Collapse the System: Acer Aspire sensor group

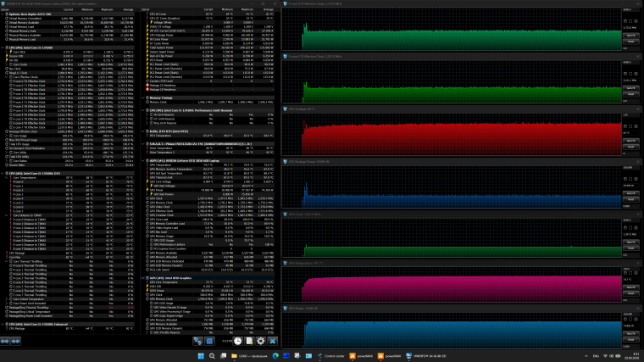tap(2, 14)
